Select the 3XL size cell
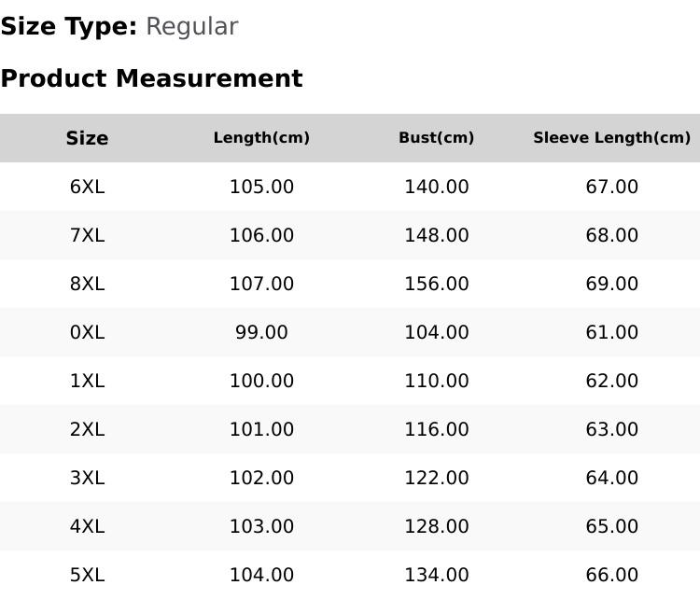The width and height of the screenshot is (700, 599). pos(87,478)
